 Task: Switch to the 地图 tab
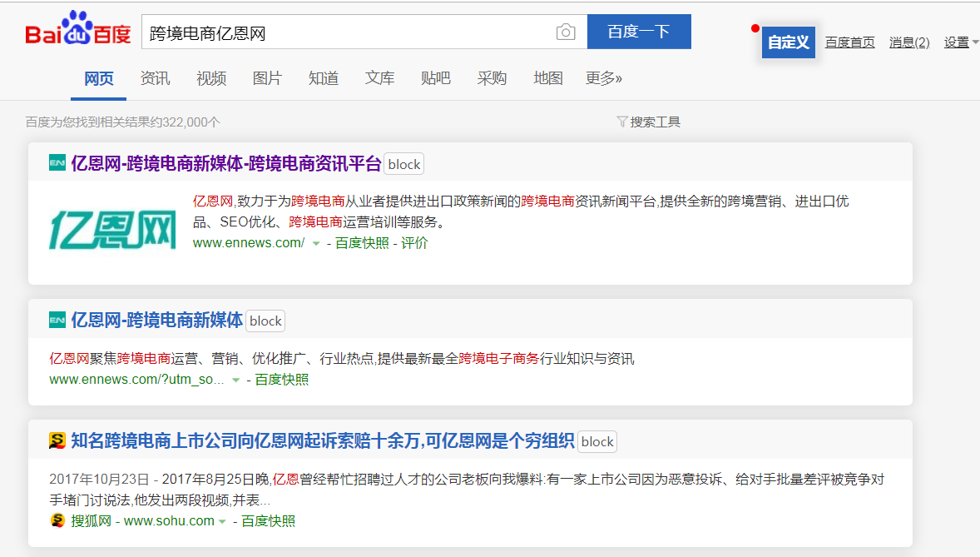[548, 78]
